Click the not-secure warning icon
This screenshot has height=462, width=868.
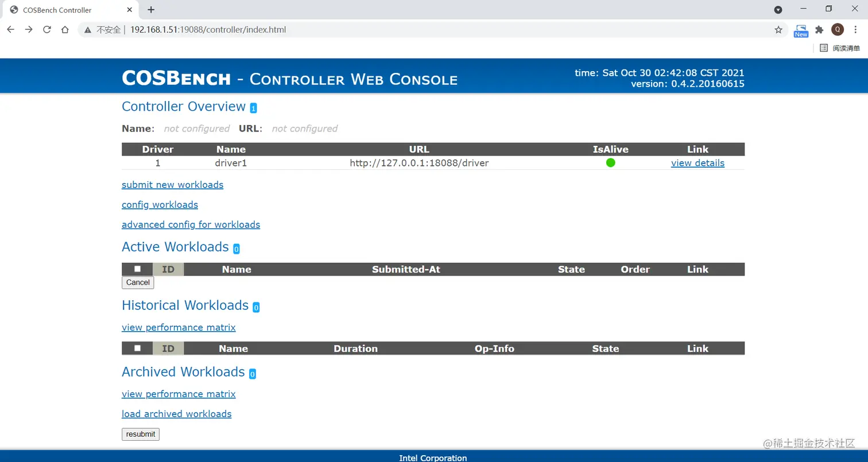[88, 29]
